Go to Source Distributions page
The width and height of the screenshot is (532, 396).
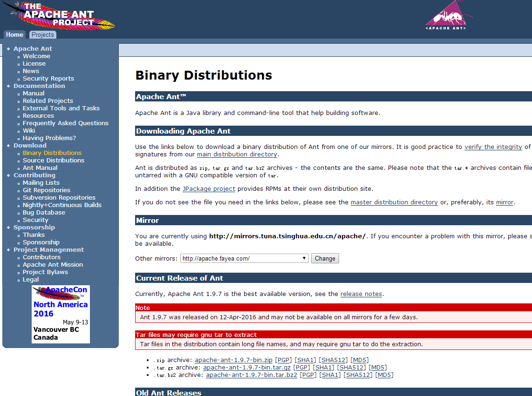pos(53,161)
